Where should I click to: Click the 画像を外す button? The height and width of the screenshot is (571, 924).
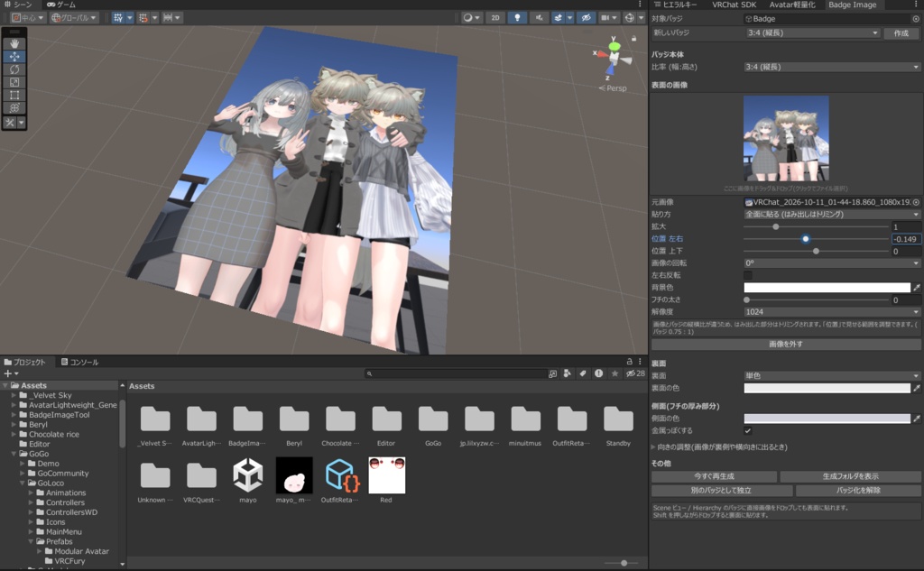click(786, 344)
